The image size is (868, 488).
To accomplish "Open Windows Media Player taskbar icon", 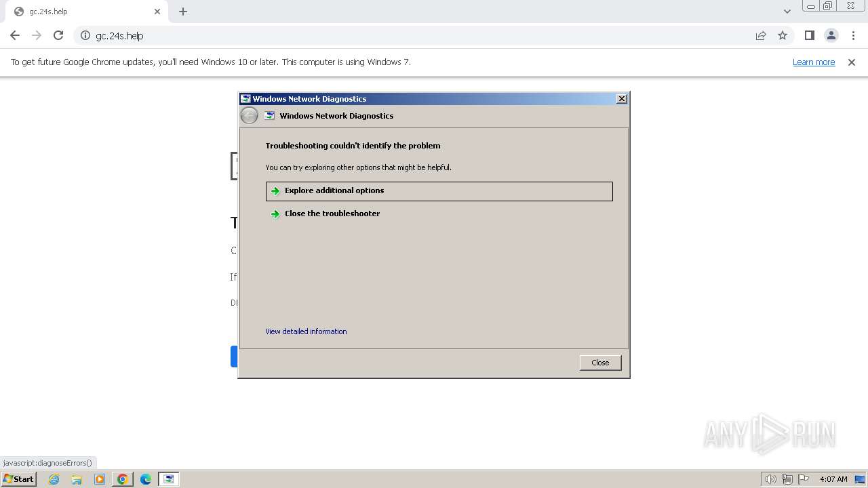I will [100, 479].
